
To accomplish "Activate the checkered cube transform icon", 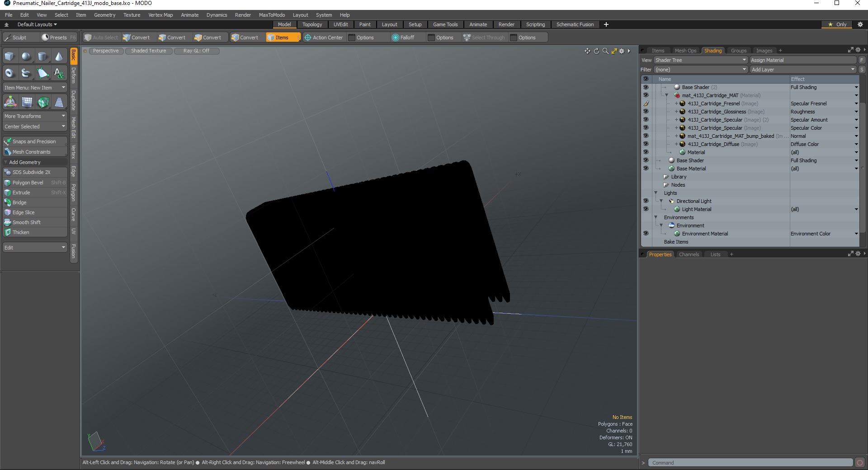I will 43,102.
